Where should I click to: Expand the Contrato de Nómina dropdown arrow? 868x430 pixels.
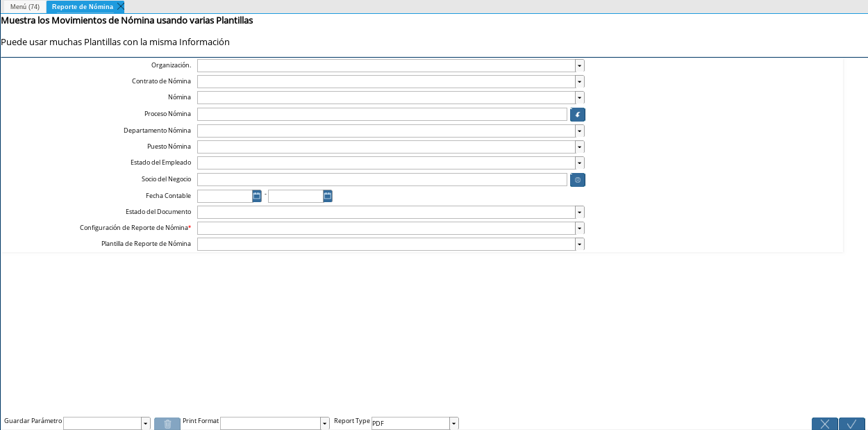pyautogui.click(x=580, y=81)
